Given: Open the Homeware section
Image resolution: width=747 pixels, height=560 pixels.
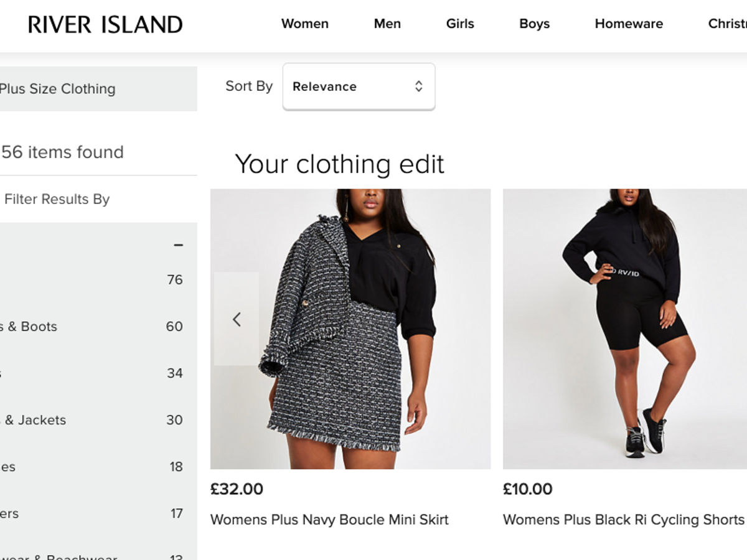Looking at the screenshot, I should click(x=629, y=24).
